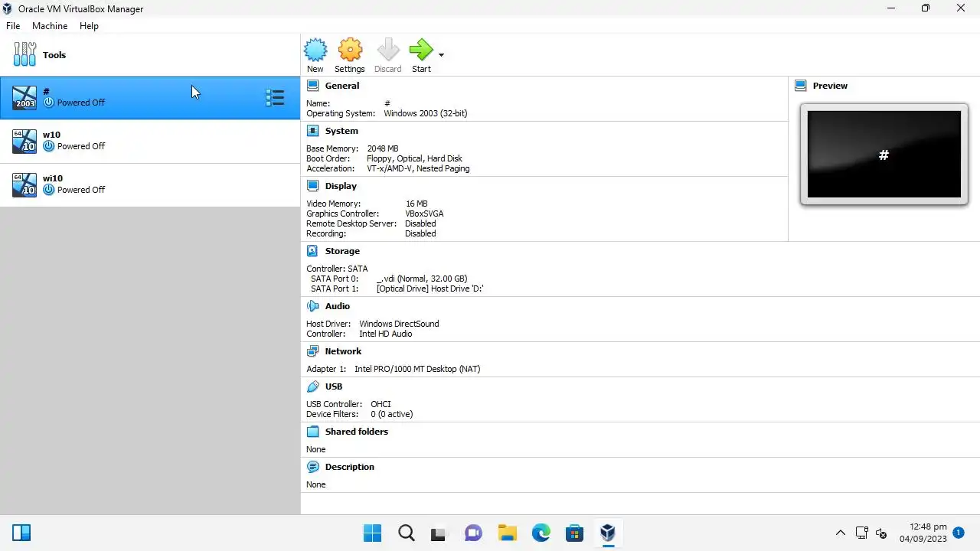Click the OHCI USB controller value
980x551 pixels.
coord(381,404)
